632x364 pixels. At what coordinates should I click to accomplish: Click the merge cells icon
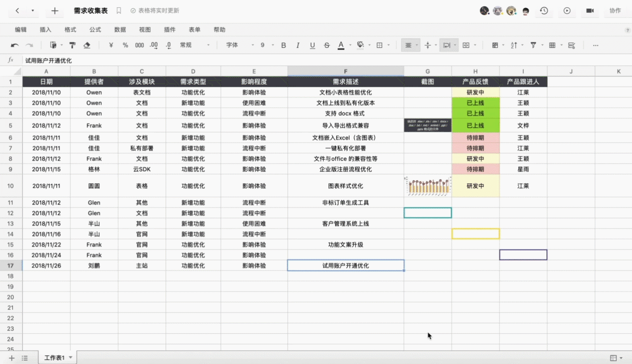coord(466,45)
